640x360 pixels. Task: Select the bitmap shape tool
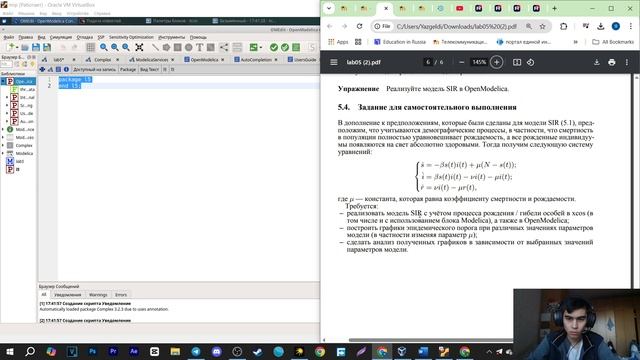[210, 47]
